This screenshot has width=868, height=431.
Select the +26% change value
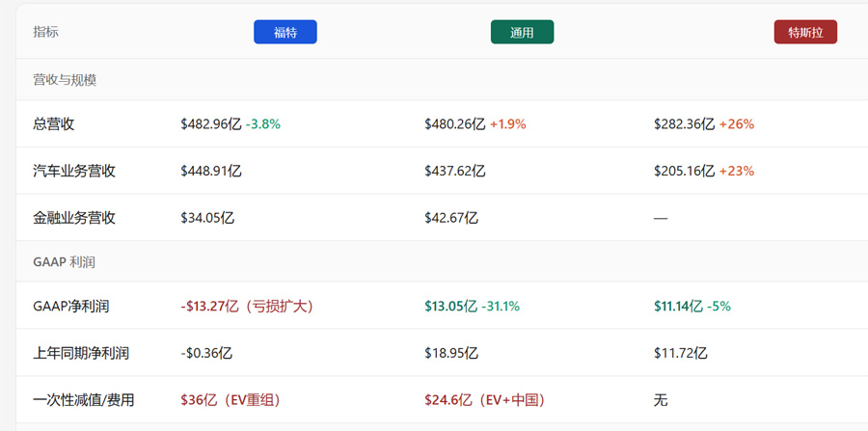737,124
